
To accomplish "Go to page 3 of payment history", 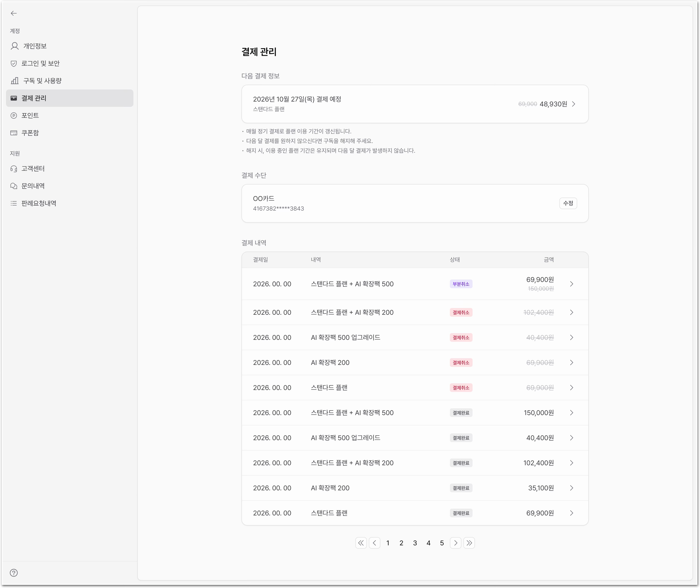I will [415, 543].
